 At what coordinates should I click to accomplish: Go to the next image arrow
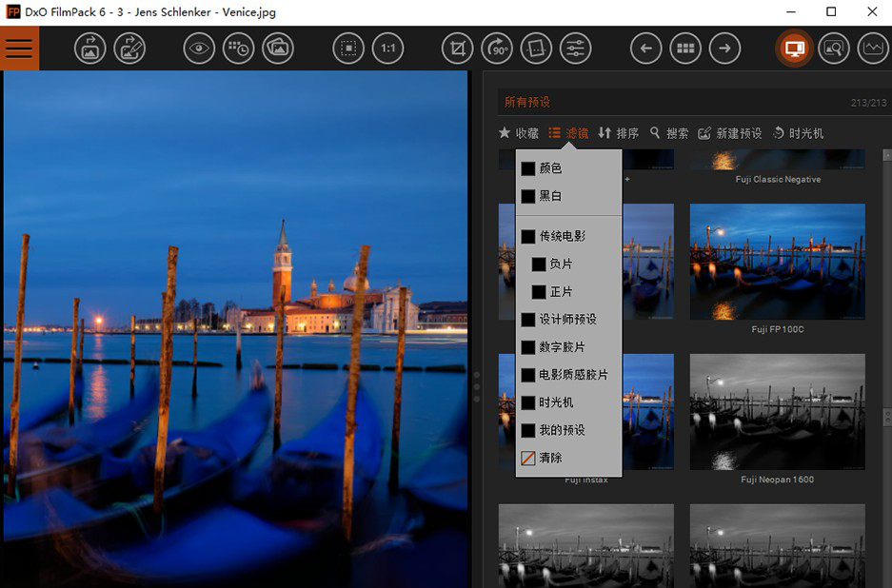click(724, 49)
